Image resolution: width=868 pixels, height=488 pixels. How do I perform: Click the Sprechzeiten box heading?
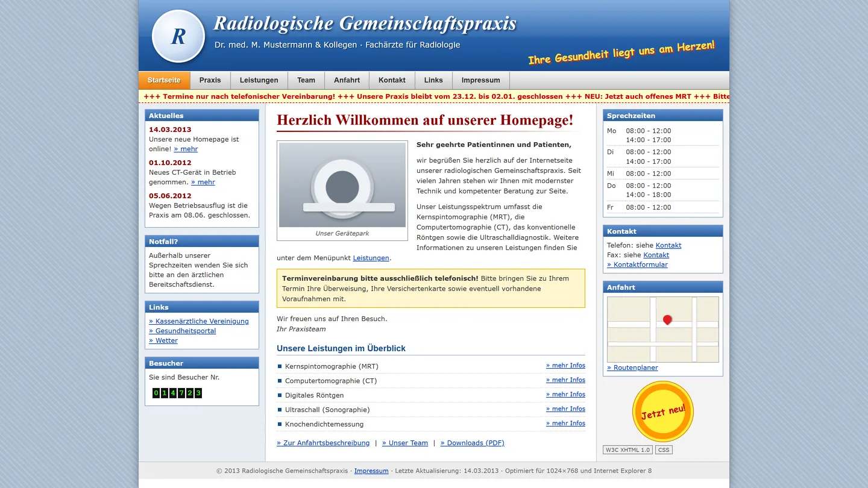pos(663,116)
